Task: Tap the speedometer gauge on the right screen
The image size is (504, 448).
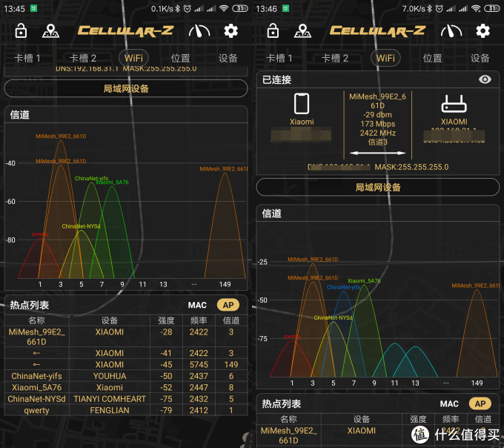Action: pos(451,31)
